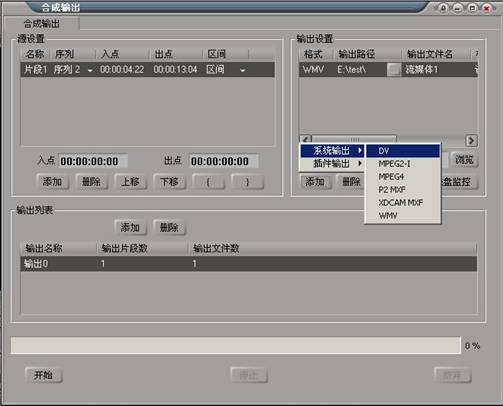Screen dimensions: 503x406
Task: Click 删除 in the 输出列表 section
Action: click(x=169, y=228)
